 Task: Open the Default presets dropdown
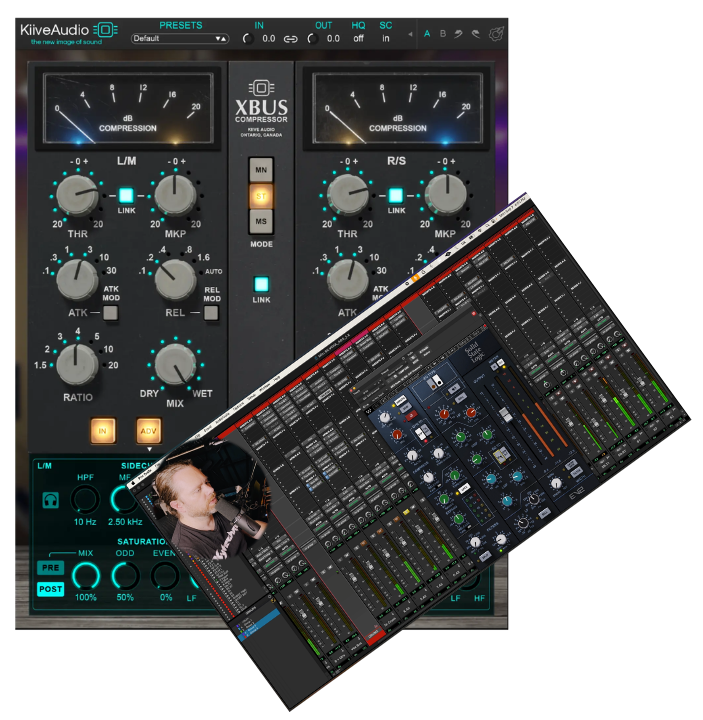tap(180, 39)
